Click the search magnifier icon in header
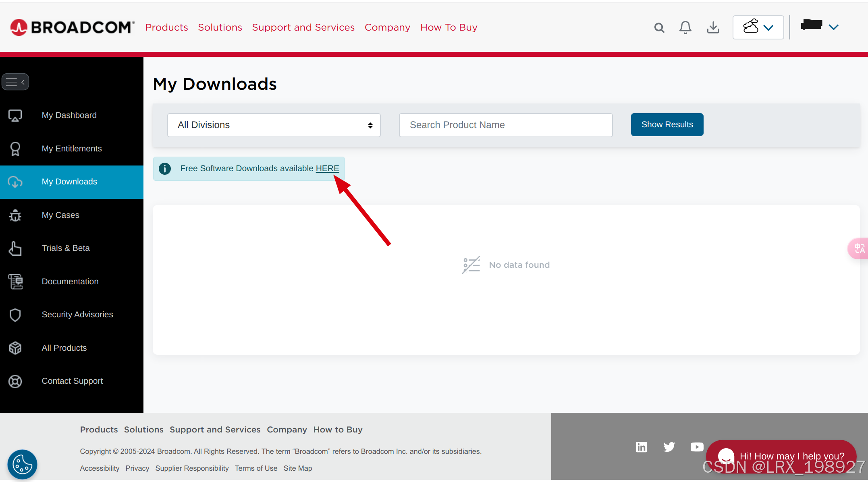868x482 pixels. [x=659, y=27]
